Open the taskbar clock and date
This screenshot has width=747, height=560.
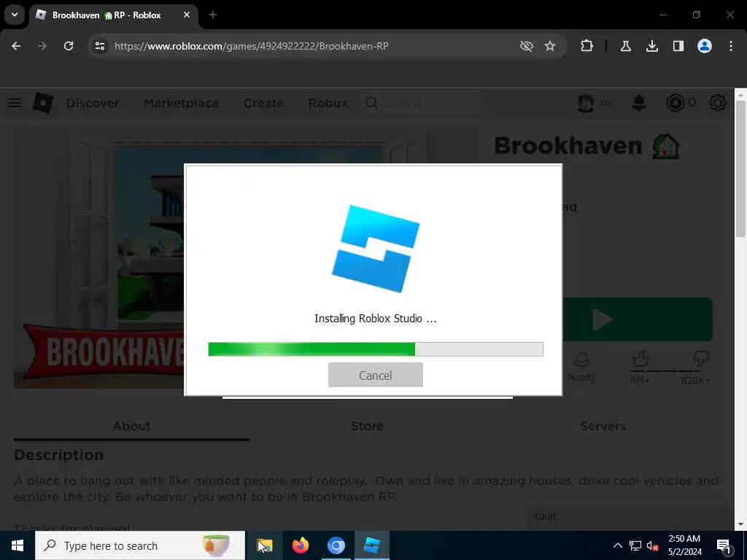pos(684,545)
